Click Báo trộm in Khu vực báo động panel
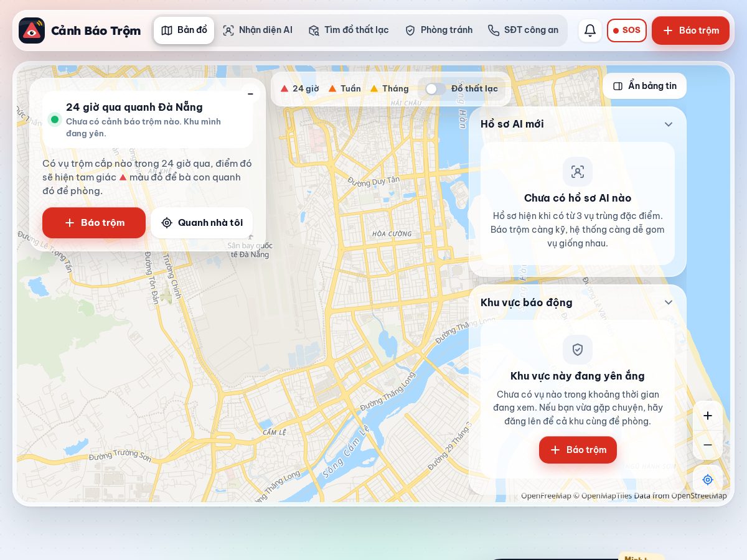 coord(578,450)
